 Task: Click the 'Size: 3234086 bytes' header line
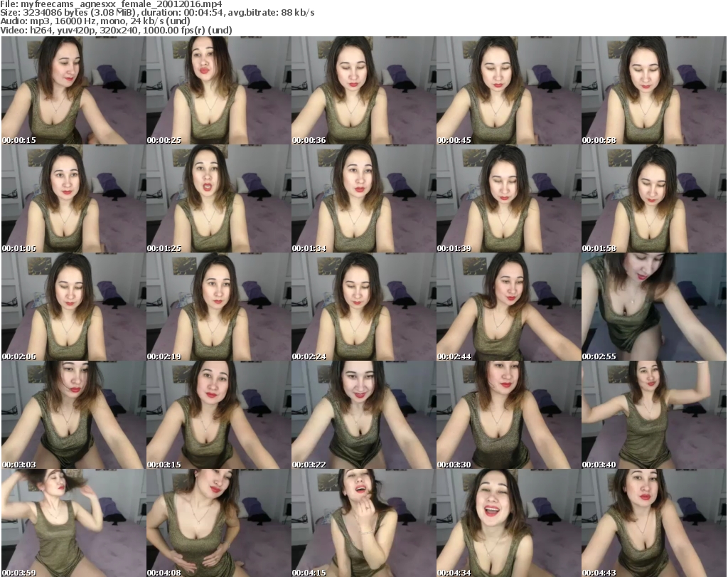[157, 13]
